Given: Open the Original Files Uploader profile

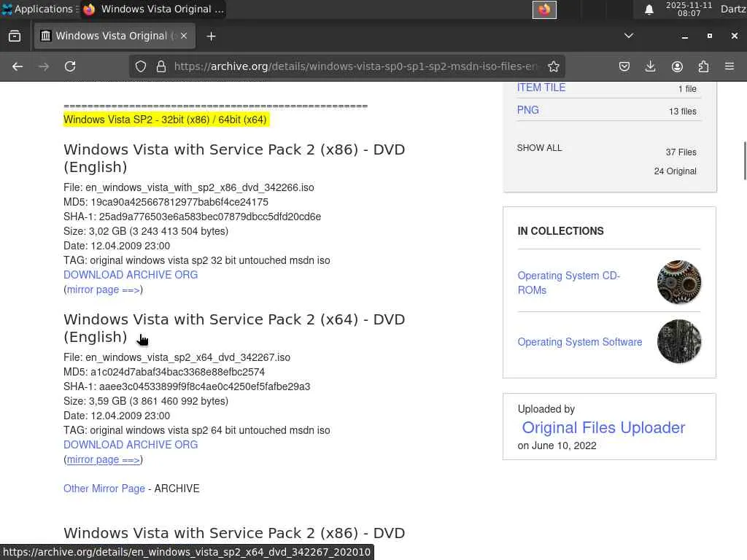Looking at the screenshot, I should pos(603,427).
